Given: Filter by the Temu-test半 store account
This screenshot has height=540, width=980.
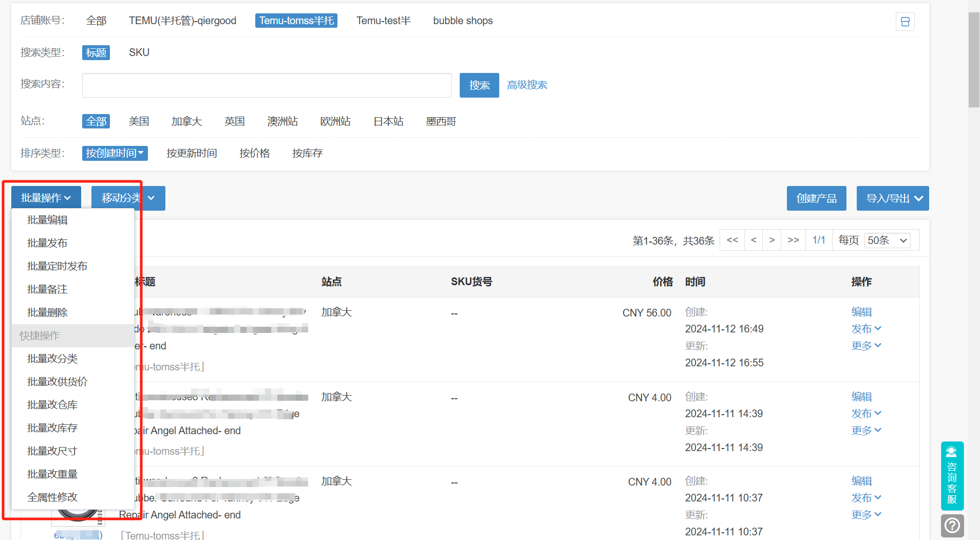Looking at the screenshot, I should pos(383,21).
